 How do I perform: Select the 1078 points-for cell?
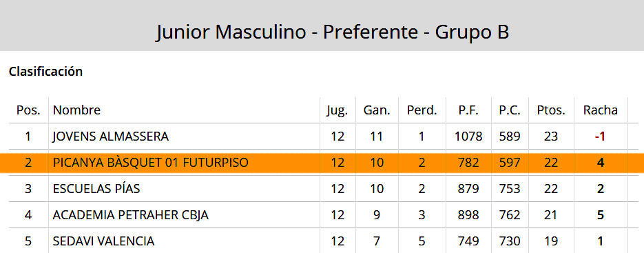click(468, 136)
